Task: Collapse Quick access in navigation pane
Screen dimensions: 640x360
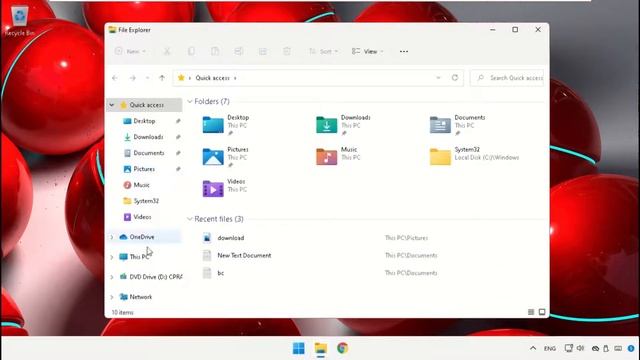Action: (x=112, y=105)
